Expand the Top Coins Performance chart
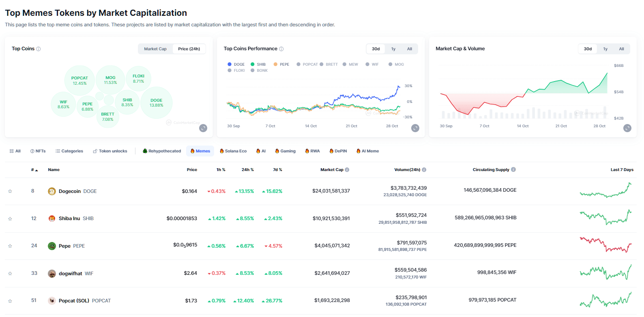This screenshot has height=317, width=644. coord(415,128)
